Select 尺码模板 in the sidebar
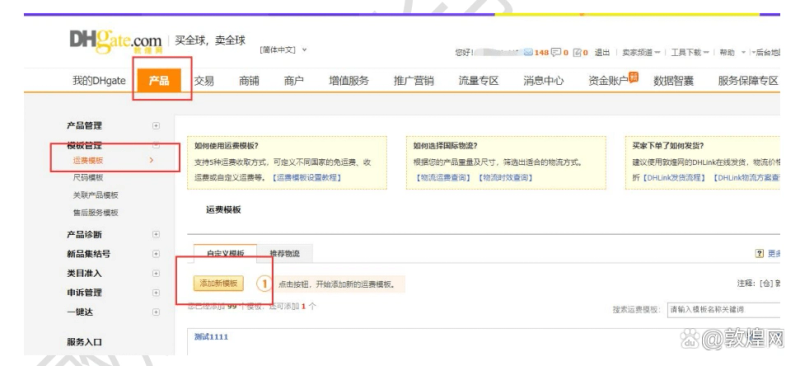 pos(88,178)
